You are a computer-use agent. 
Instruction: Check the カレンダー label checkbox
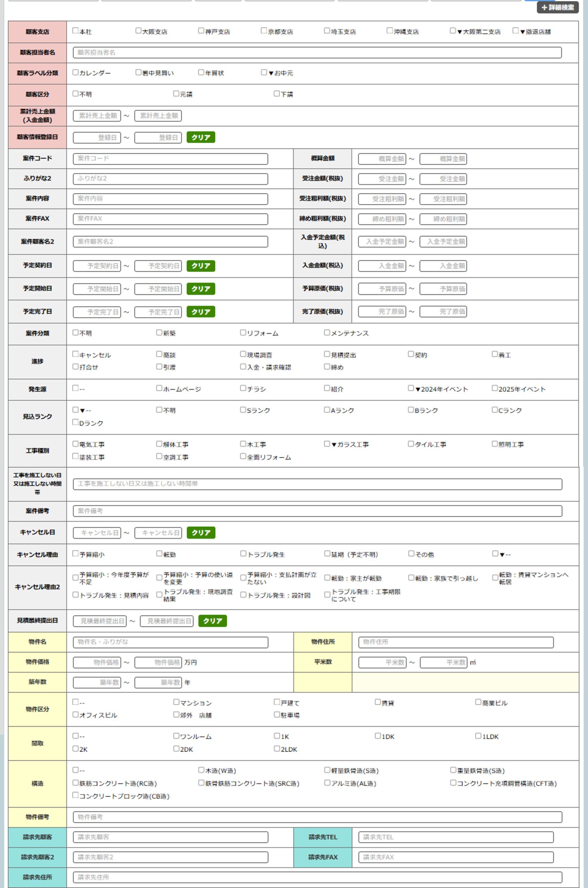pos(75,72)
